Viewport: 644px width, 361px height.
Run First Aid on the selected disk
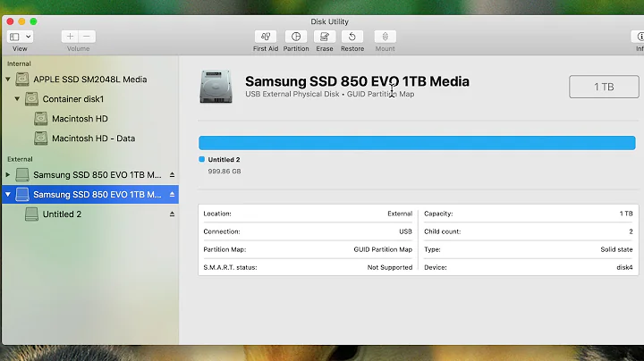click(x=266, y=37)
